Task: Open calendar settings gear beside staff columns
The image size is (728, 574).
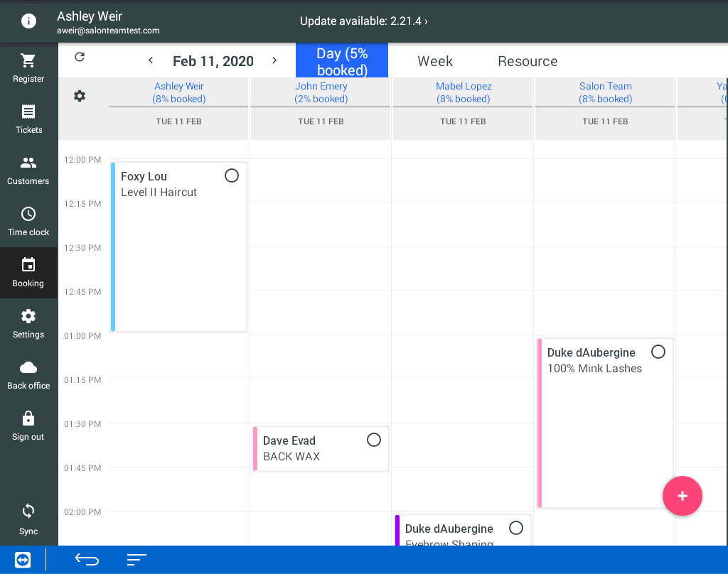Action: [x=80, y=96]
